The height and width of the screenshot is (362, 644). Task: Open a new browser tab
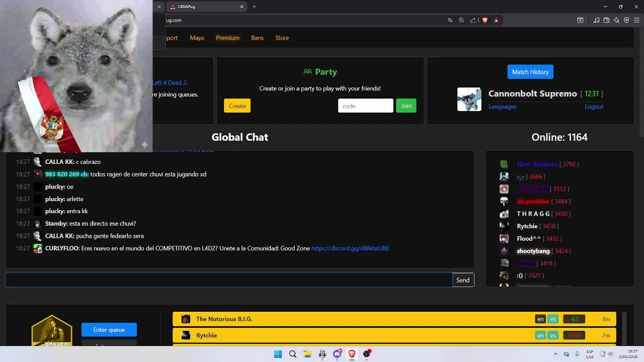click(x=254, y=7)
